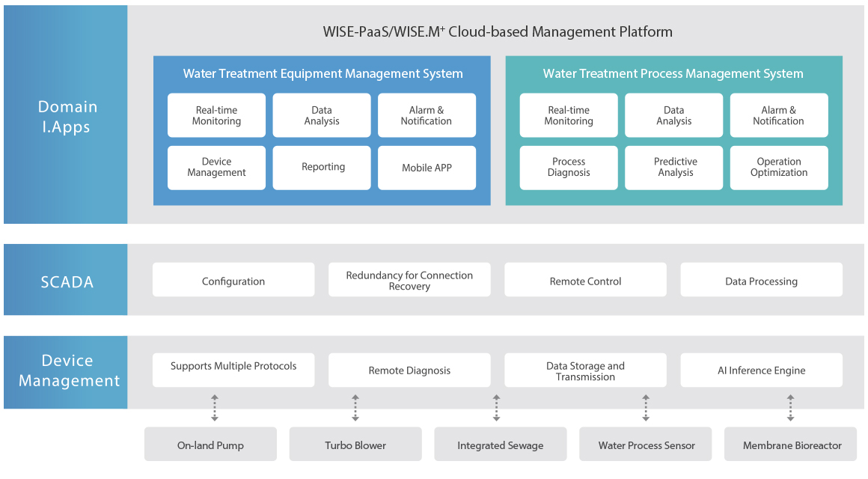Open the Remote Control box
Viewport: 868px width, 479px height.
pos(586,280)
